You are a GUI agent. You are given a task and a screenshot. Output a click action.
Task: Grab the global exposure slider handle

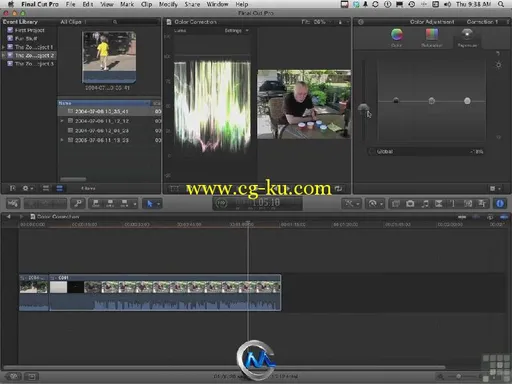pyautogui.click(x=364, y=107)
